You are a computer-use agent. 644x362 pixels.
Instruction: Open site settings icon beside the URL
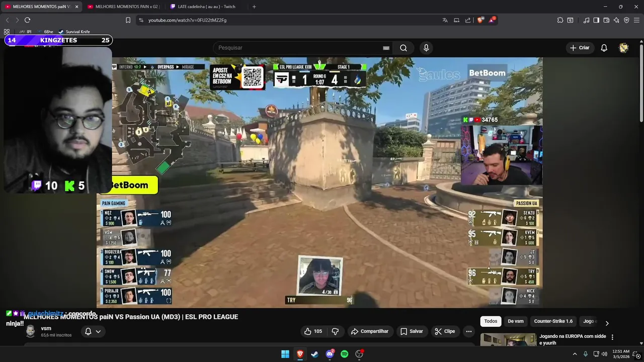click(141, 20)
